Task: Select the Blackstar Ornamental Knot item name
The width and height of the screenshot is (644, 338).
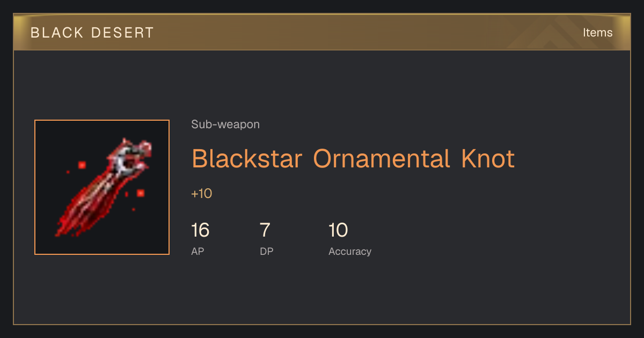Action: click(x=353, y=159)
